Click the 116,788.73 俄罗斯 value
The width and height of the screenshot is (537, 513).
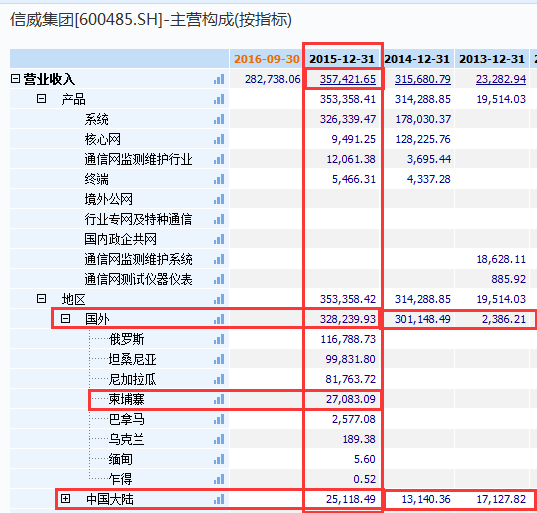[348, 339]
